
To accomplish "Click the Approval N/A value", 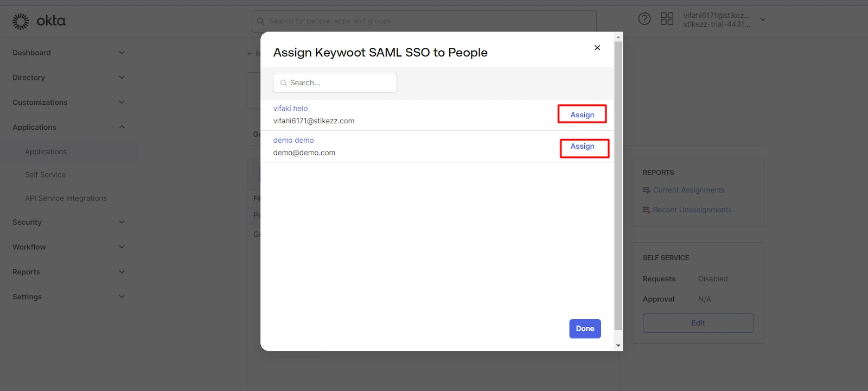I will (x=704, y=299).
